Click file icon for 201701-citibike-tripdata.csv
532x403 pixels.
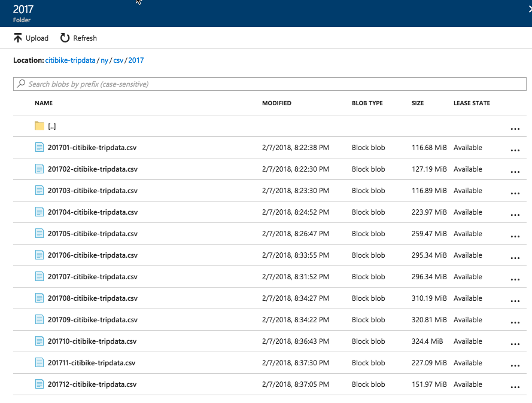tap(39, 147)
